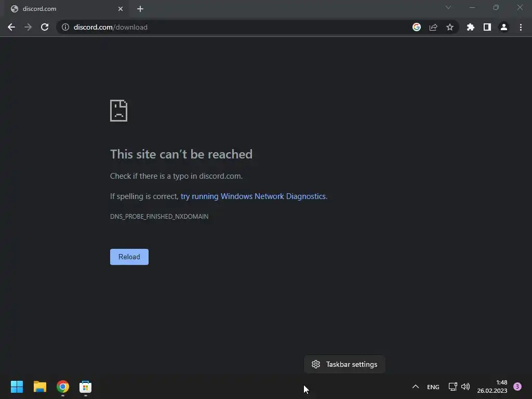Click the Reload button on the error page

point(129,257)
